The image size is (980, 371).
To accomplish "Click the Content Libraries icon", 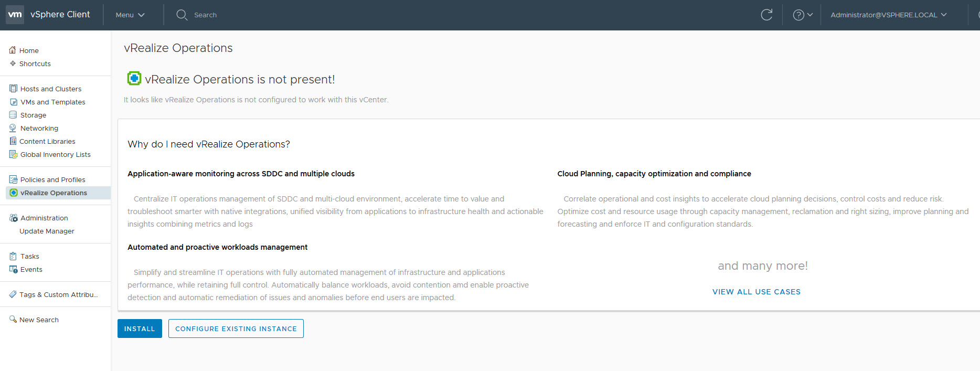I will point(13,141).
